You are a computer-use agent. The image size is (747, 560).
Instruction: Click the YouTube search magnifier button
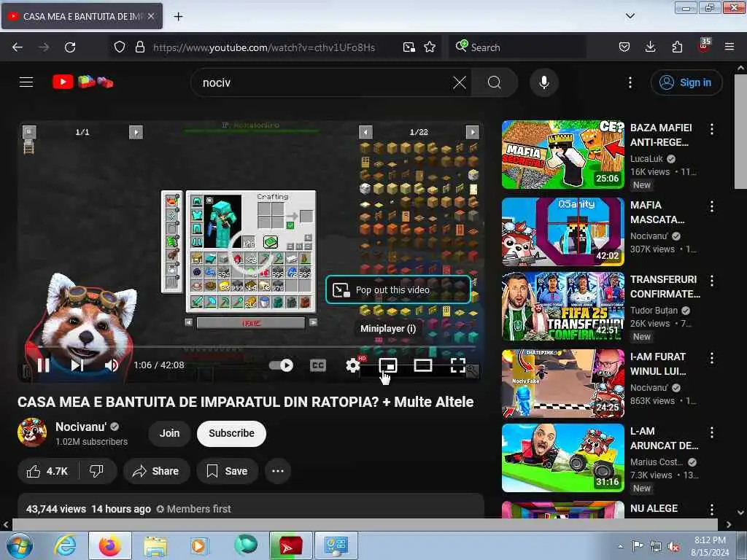click(494, 82)
